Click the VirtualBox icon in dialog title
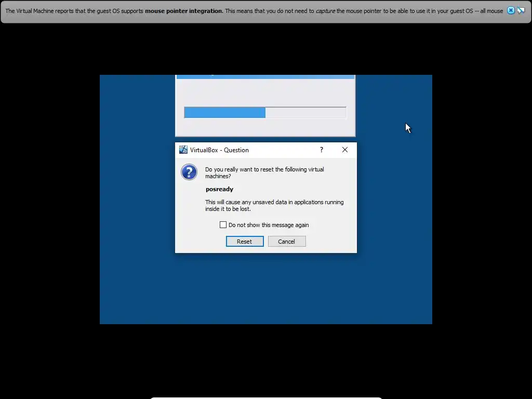 coord(183,150)
